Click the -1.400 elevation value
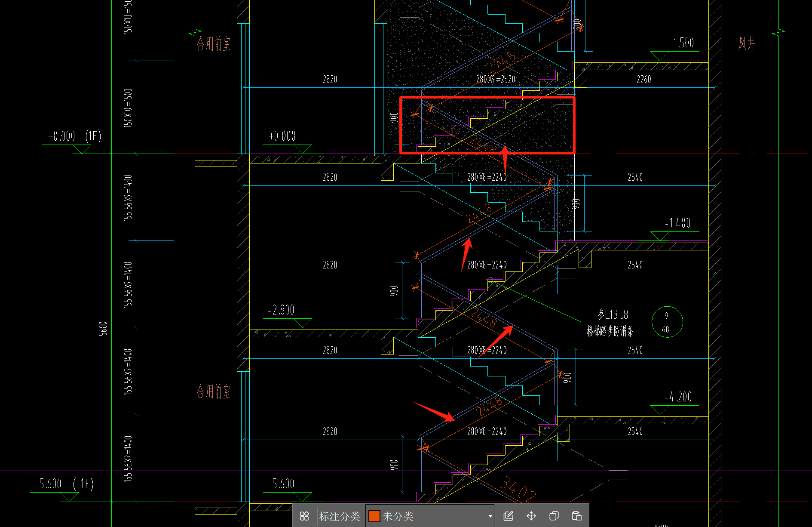This screenshot has height=527, width=812. coord(677,223)
